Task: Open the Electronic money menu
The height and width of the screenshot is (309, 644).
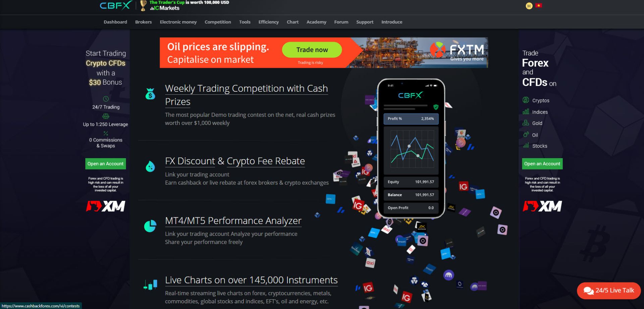Action: click(178, 22)
